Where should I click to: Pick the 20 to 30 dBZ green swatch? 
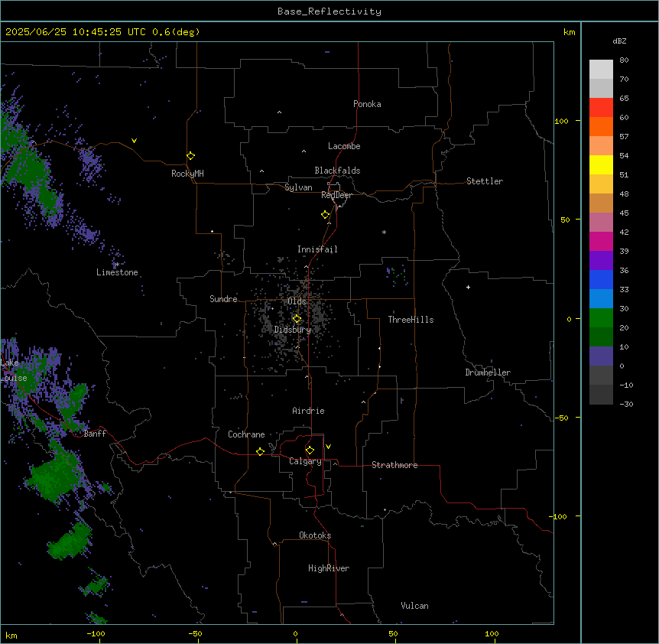tap(601, 318)
